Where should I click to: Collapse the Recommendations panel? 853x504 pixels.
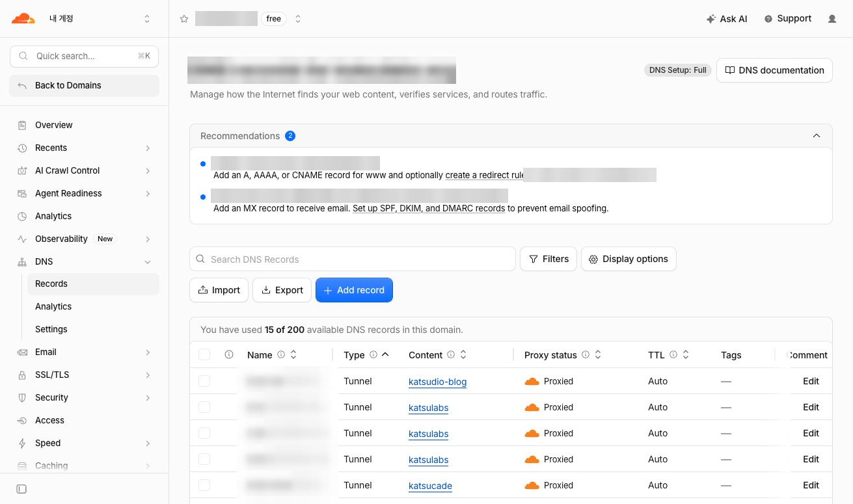coord(817,136)
